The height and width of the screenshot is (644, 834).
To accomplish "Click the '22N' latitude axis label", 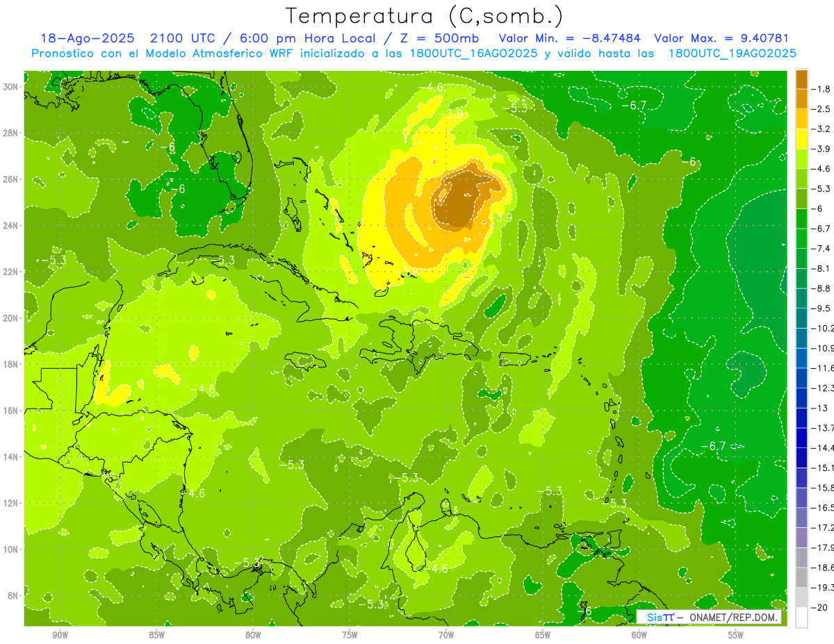I will click(x=11, y=272).
